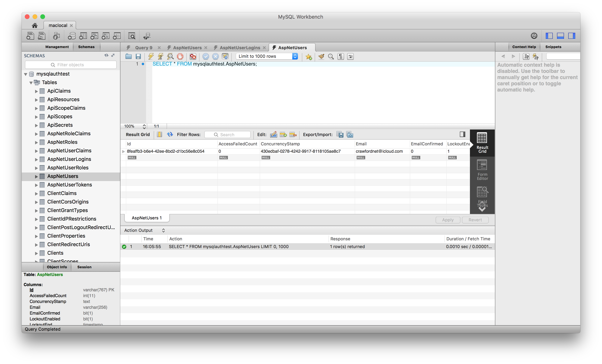Screen dimensions: 602x364
Task: Expand the Clients table
Action: pyautogui.click(x=36, y=253)
